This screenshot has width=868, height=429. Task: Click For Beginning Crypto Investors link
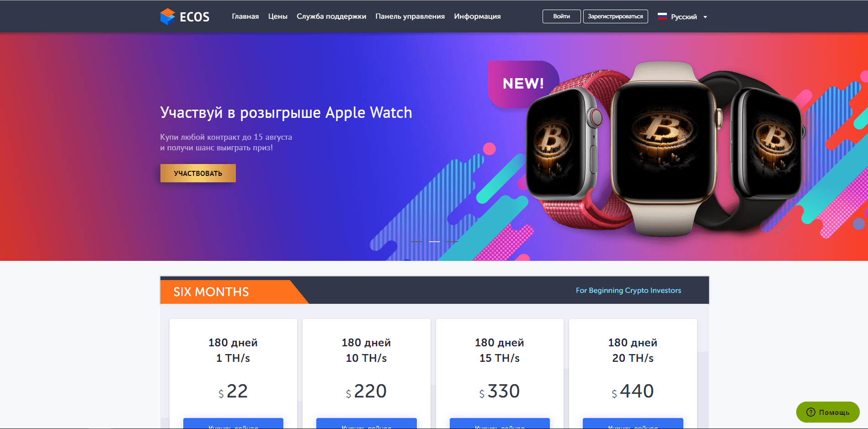pyautogui.click(x=628, y=291)
